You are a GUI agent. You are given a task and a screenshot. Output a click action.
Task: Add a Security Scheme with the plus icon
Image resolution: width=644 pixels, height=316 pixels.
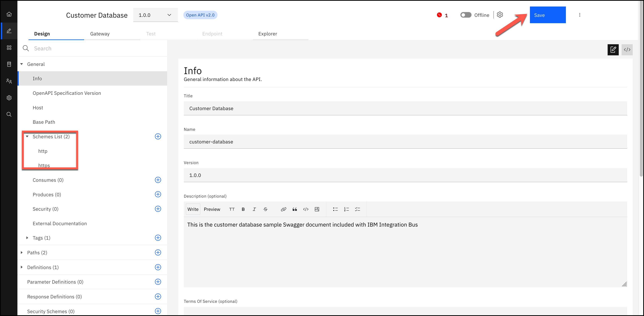(x=158, y=311)
